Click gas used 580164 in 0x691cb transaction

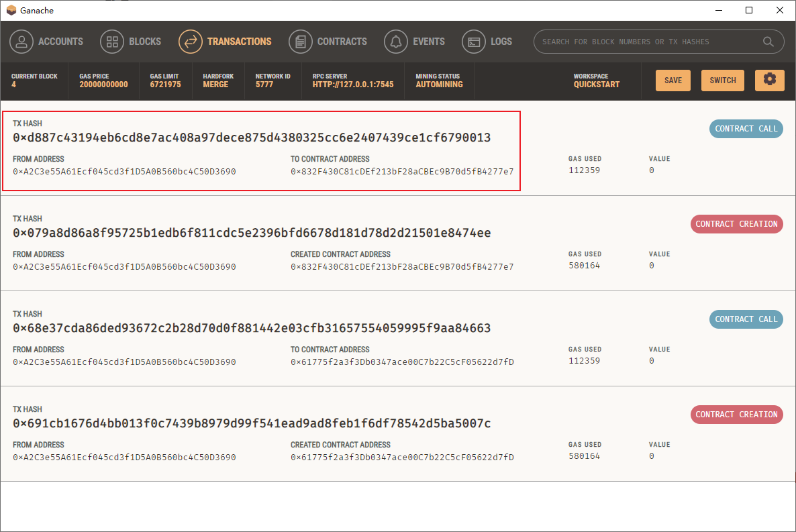585,456
